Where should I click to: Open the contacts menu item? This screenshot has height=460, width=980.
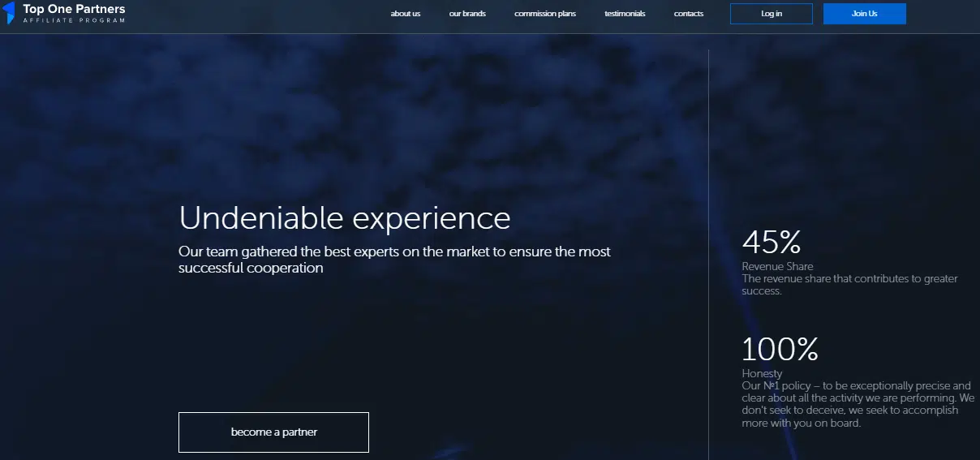click(x=689, y=14)
